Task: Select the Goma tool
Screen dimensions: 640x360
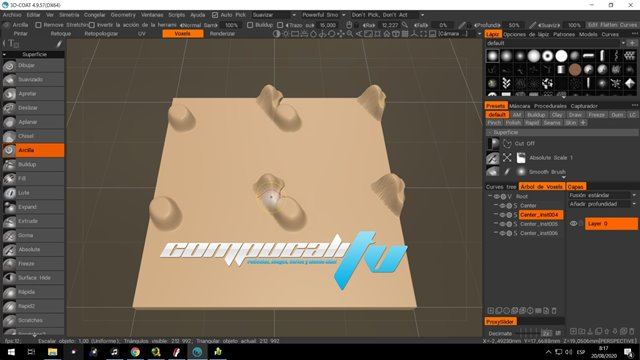Action: [x=33, y=235]
